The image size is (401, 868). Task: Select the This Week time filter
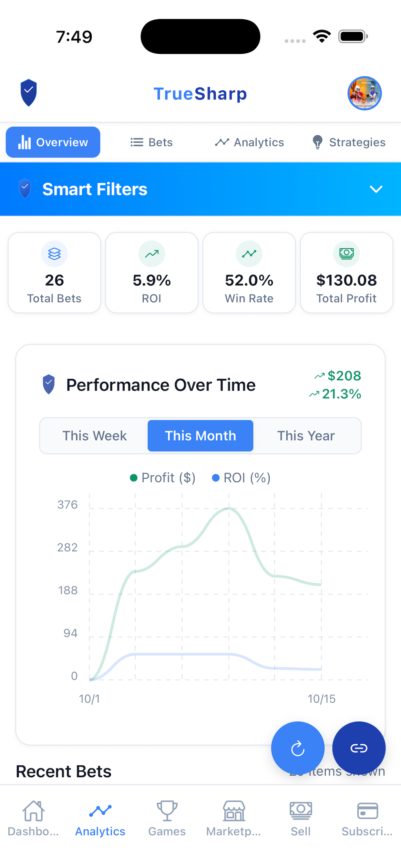click(x=95, y=436)
